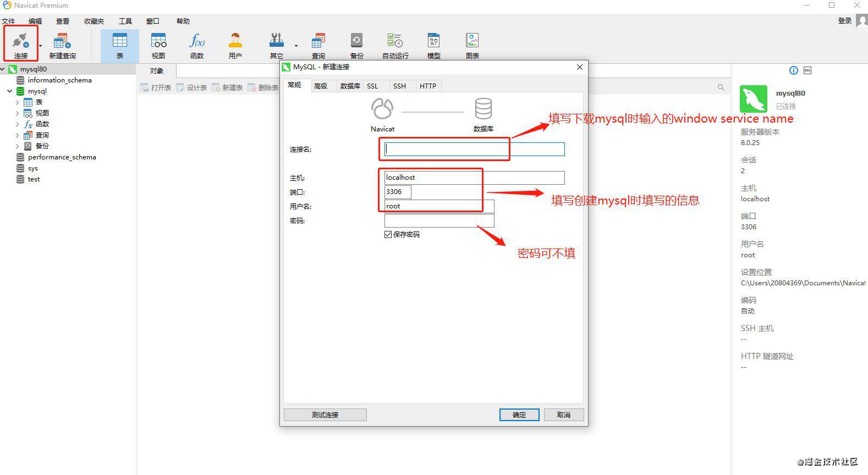
Task: Open the Backup (备份) toolbar icon
Action: click(x=356, y=41)
